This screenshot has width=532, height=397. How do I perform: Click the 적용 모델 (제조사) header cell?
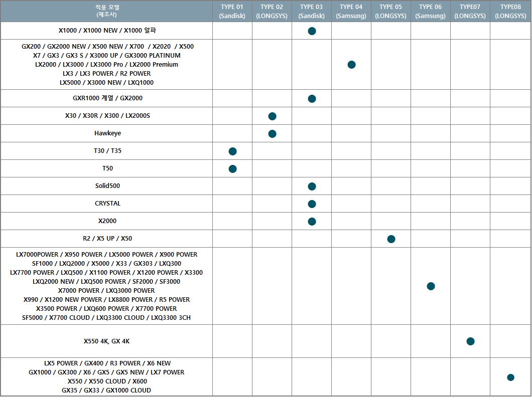pos(107,11)
